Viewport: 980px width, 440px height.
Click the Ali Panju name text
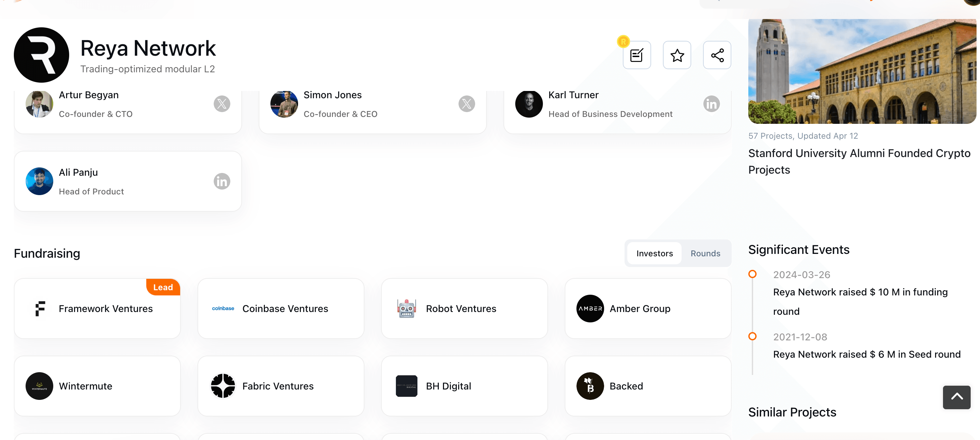tap(78, 172)
